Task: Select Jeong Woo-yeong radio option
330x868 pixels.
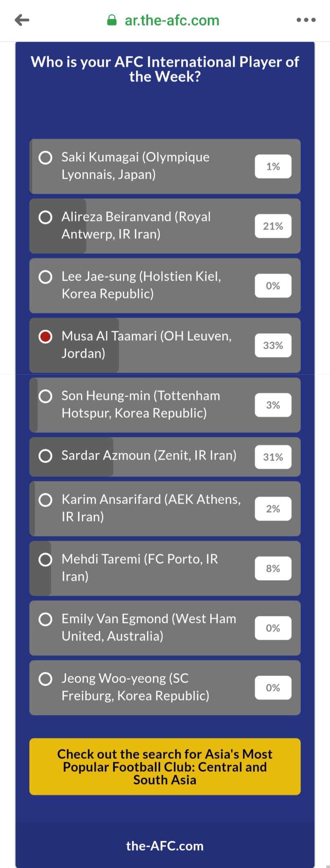Action: click(45, 679)
